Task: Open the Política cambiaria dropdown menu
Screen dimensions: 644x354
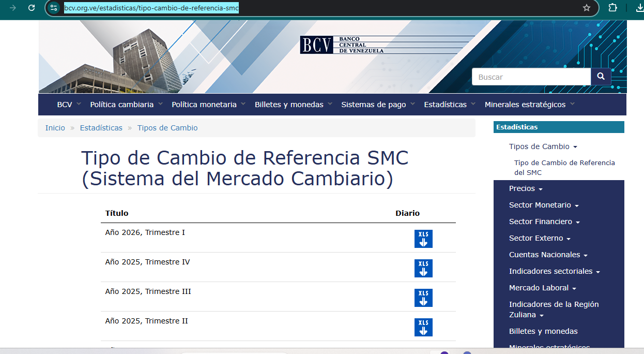Action: point(126,105)
